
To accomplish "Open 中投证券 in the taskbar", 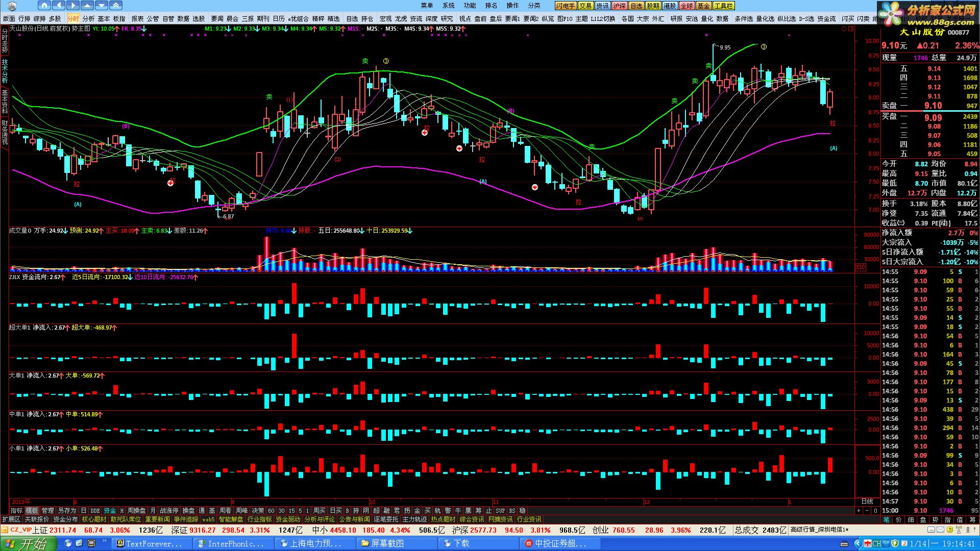I will click(560, 544).
